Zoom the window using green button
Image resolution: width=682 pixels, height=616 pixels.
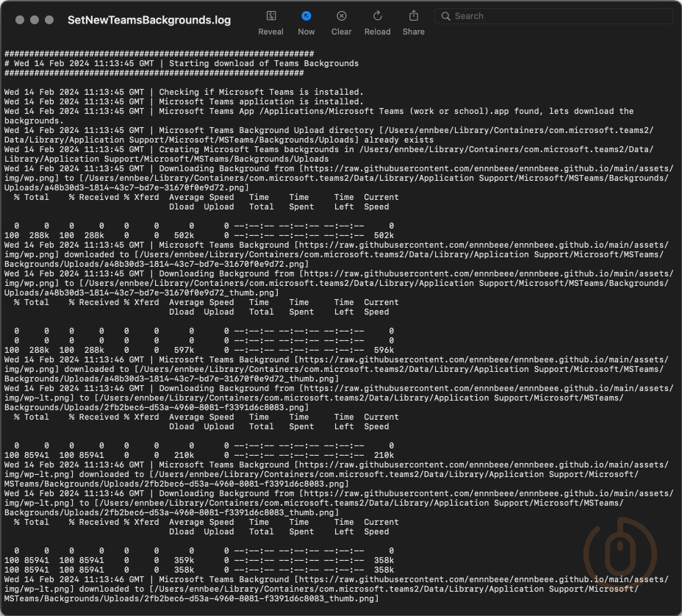(x=49, y=20)
